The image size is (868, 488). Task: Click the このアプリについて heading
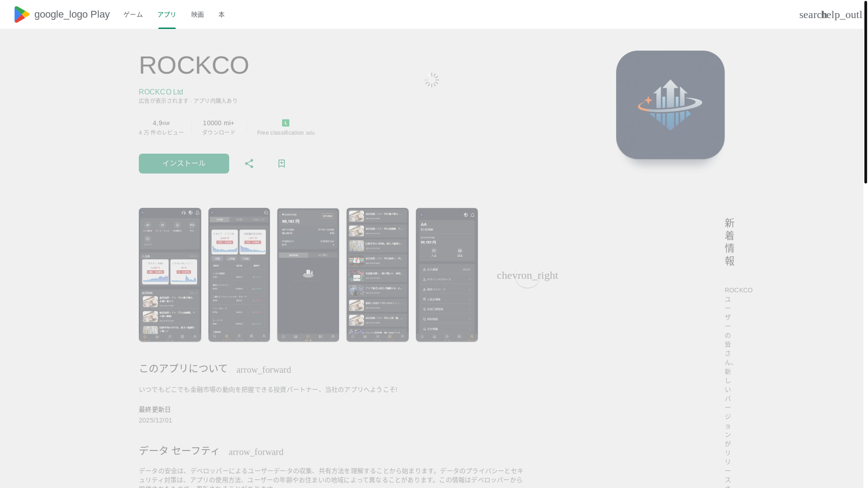point(183,368)
